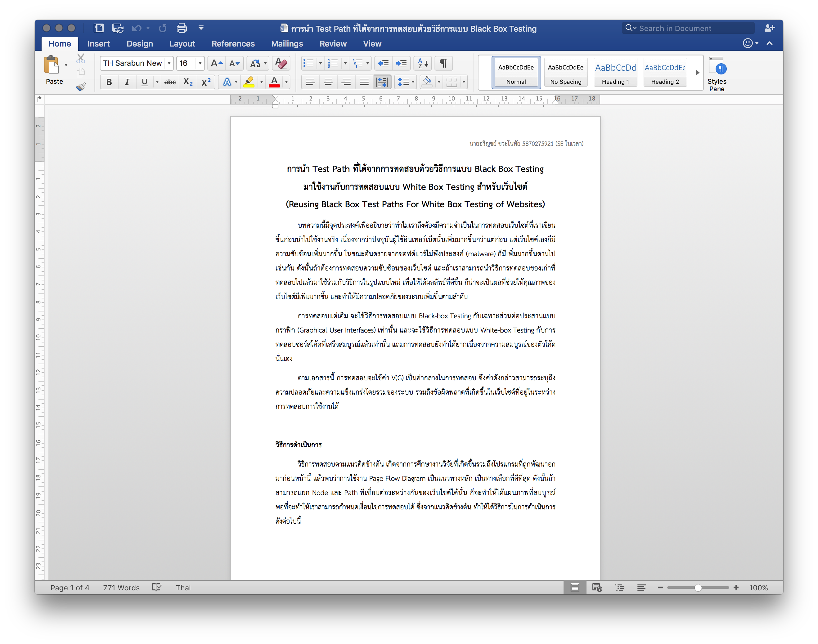Click the Clear Formatting eraser icon
Screen dimensions: 818x644
coord(281,63)
